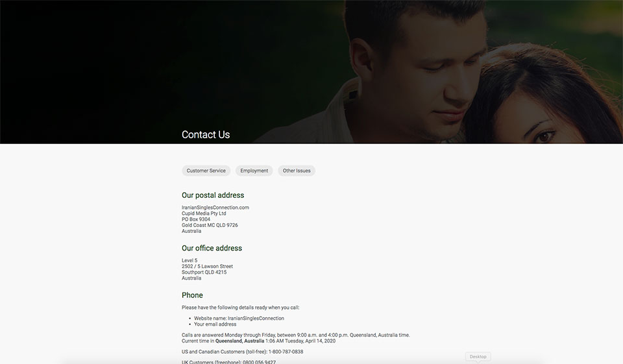Click the Phone section heading

pyautogui.click(x=192, y=295)
